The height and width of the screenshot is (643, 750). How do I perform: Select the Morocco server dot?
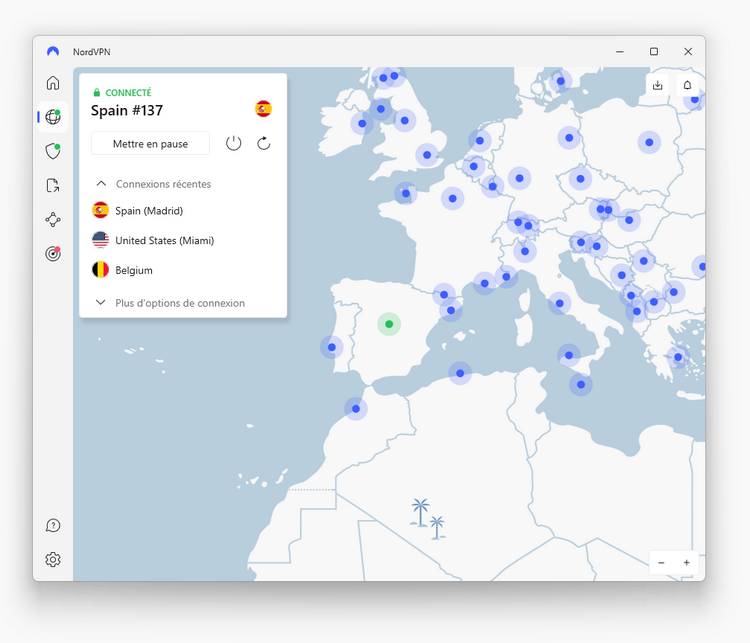[x=355, y=409]
